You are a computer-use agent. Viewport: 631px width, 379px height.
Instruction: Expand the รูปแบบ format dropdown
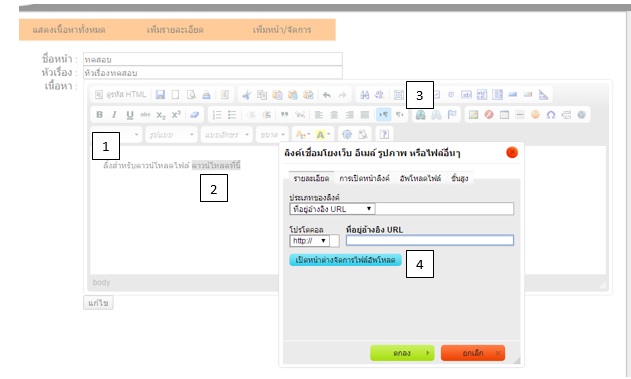[172, 134]
